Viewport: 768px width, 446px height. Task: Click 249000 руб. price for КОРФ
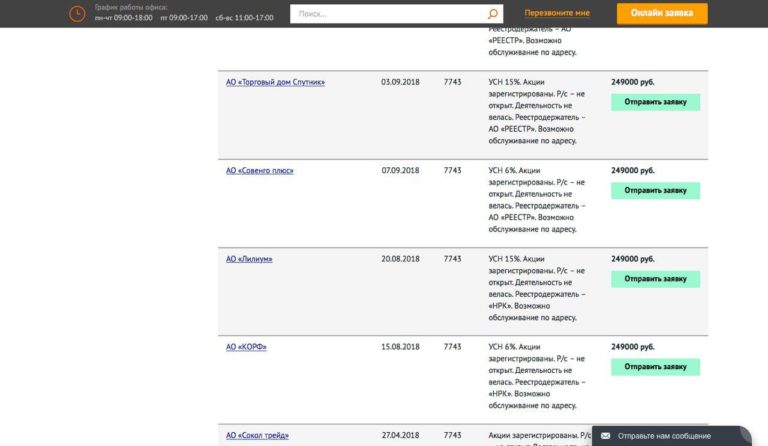point(632,347)
